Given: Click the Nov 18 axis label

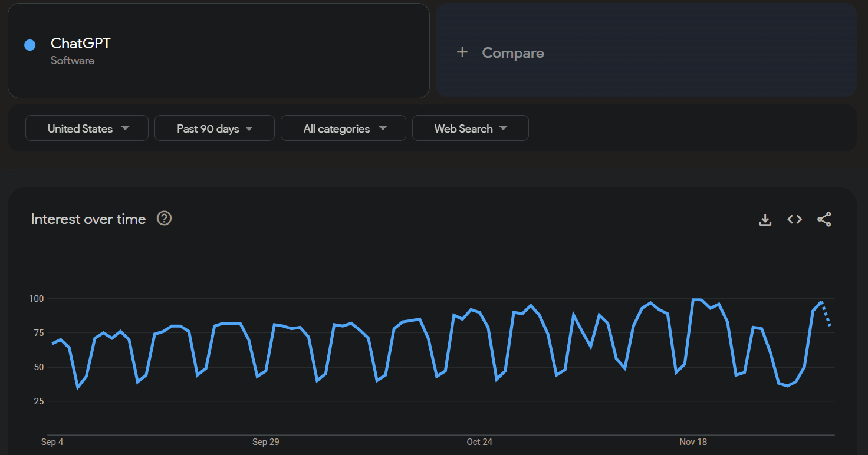Looking at the screenshot, I should coord(693,442).
